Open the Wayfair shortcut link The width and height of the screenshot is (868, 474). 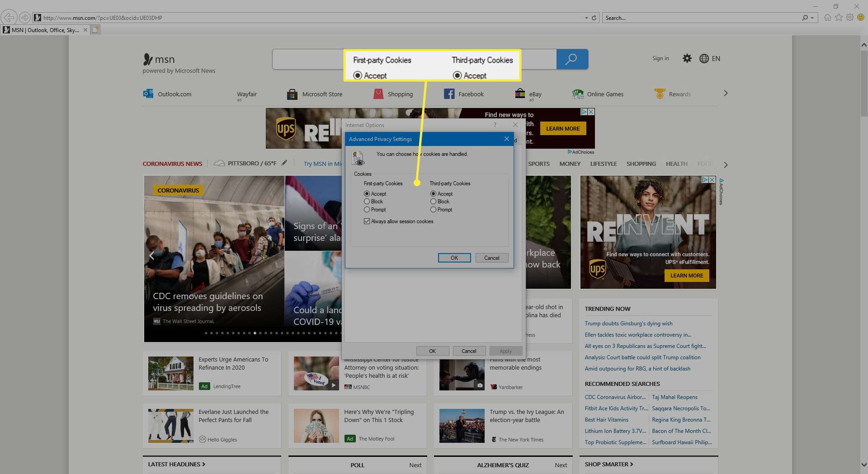click(x=246, y=94)
